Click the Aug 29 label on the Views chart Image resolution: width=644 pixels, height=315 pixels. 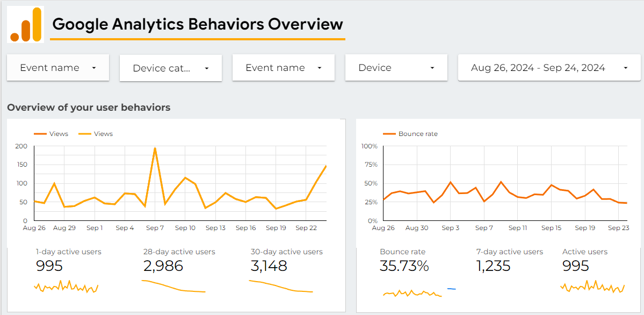[x=64, y=227]
